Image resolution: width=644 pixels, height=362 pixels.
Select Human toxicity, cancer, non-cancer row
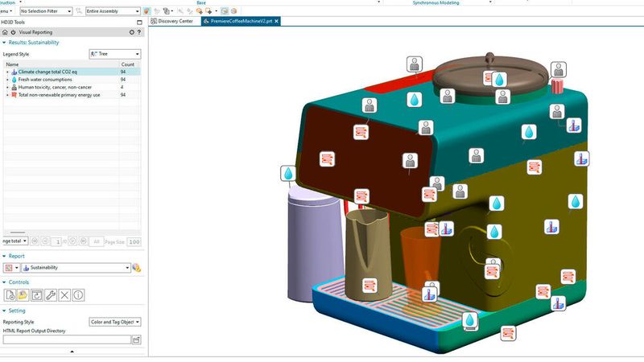click(72, 87)
